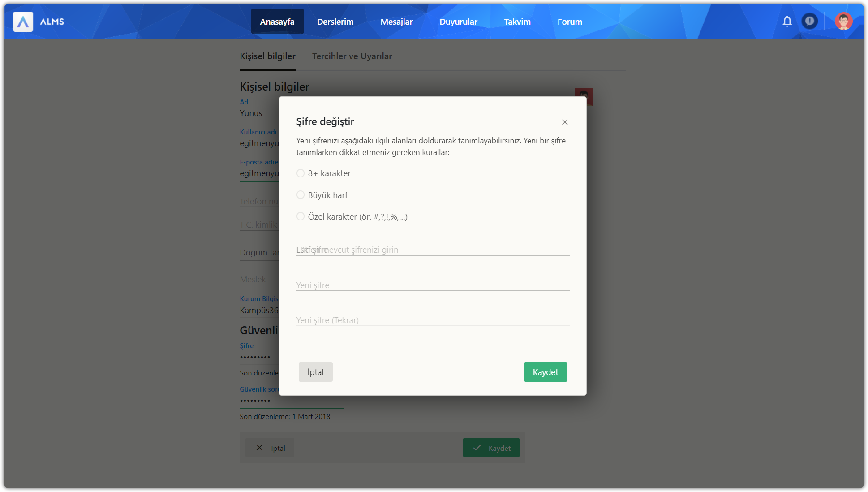Open the Derslerim menu

(x=335, y=22)
